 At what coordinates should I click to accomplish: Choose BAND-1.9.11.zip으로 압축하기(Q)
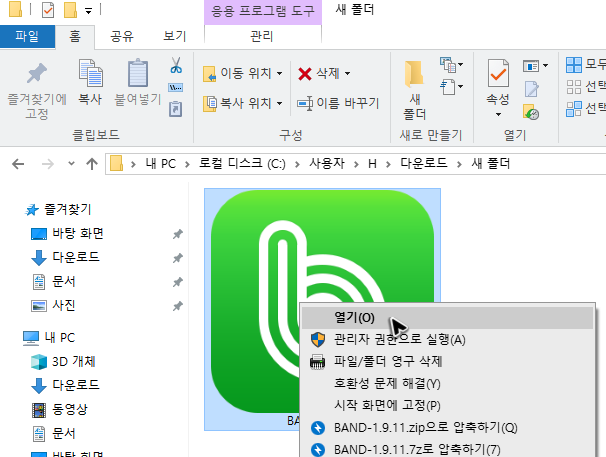click(448, 428)
